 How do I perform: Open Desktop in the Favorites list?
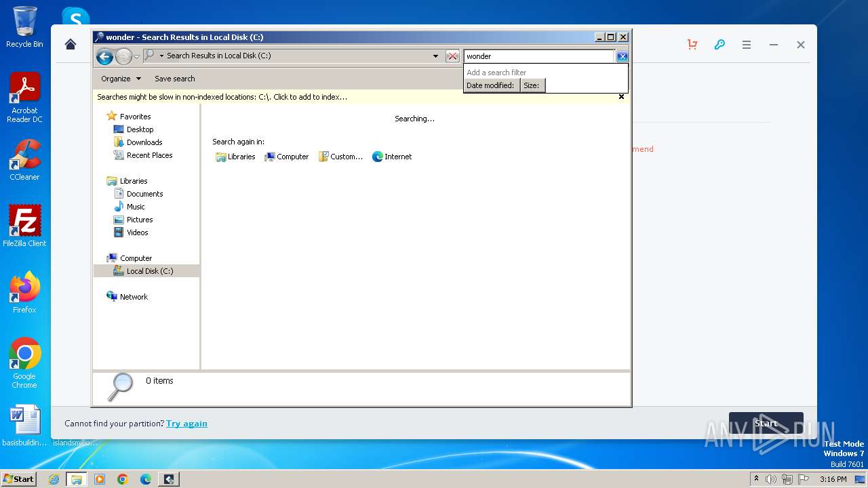click(140, 129)
